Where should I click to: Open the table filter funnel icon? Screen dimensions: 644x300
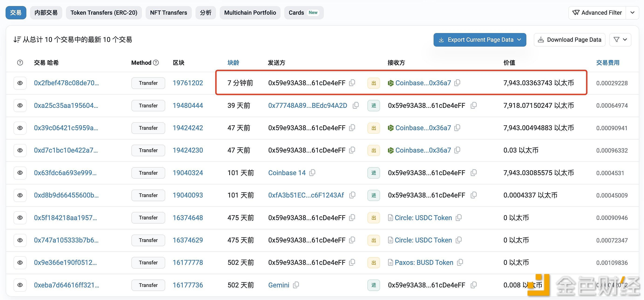click(617, 40)
